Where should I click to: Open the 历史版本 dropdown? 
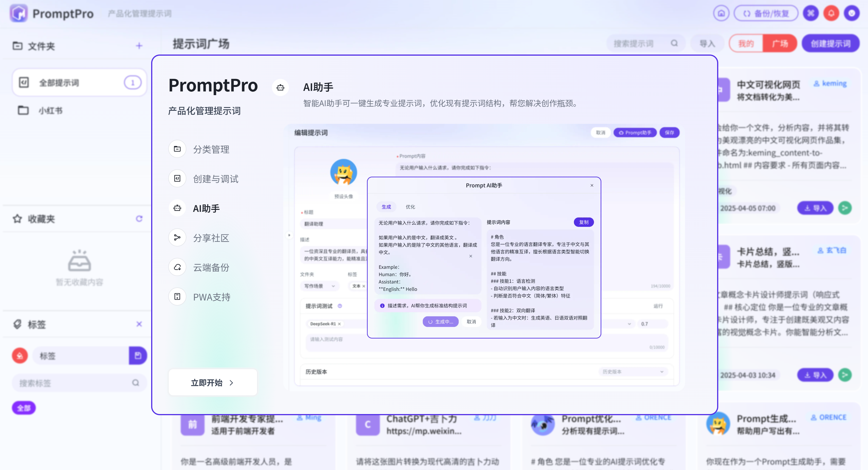pos(633,372)
